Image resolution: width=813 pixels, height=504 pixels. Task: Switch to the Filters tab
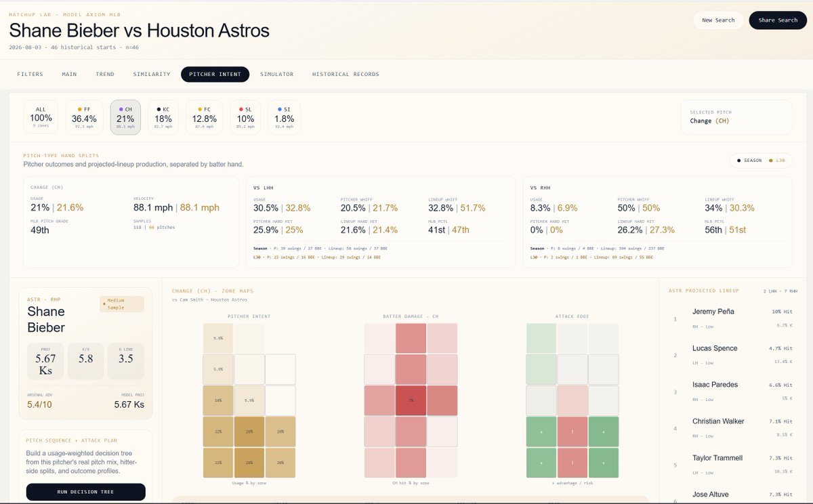click(30, 75)
